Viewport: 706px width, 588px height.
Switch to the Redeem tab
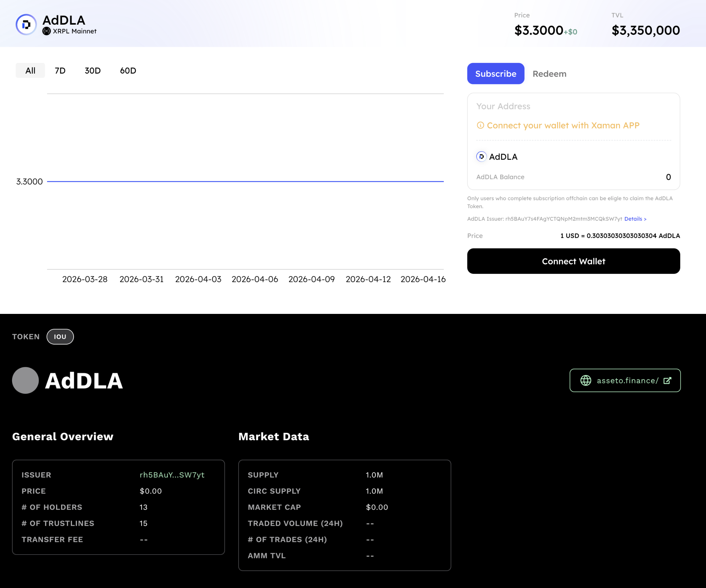coord(549,74)
